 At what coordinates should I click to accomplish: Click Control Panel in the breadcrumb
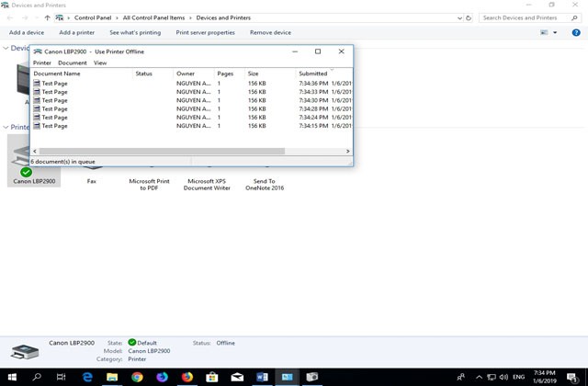93,17
